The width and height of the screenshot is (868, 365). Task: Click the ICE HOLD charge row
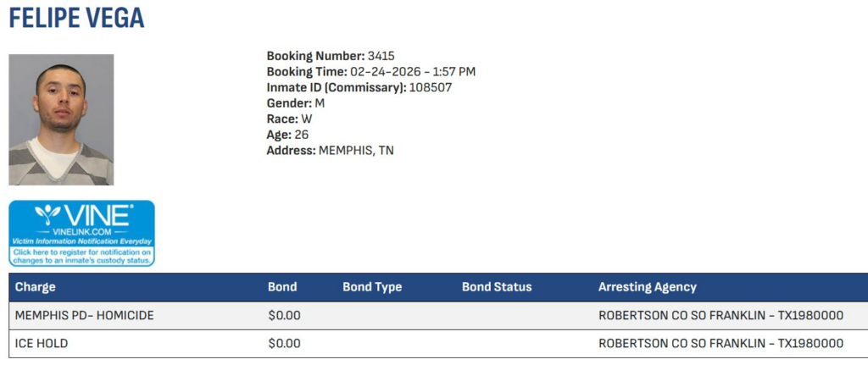pyautogui.click(x=42, y=344)
